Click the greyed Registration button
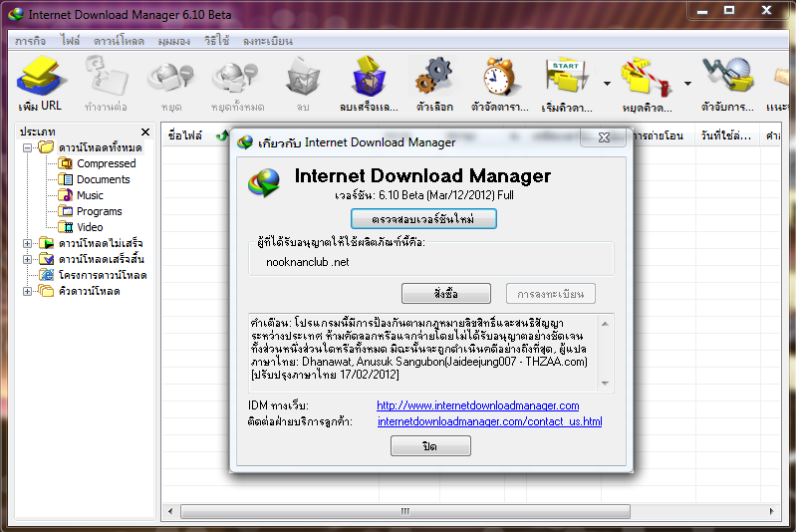Viewport: 796px width, 532px height. point(550,294)
